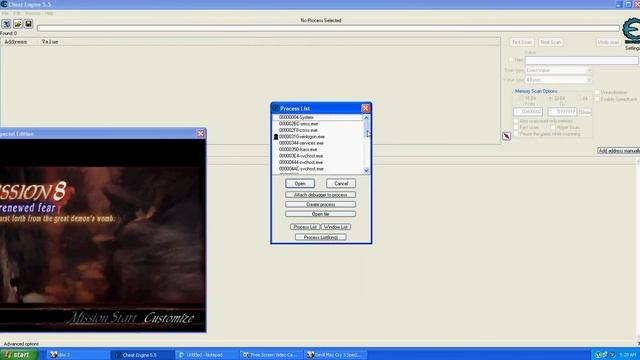Click the open process toolbar icon
Screen dimensions: 640x360
pos(6,24)
